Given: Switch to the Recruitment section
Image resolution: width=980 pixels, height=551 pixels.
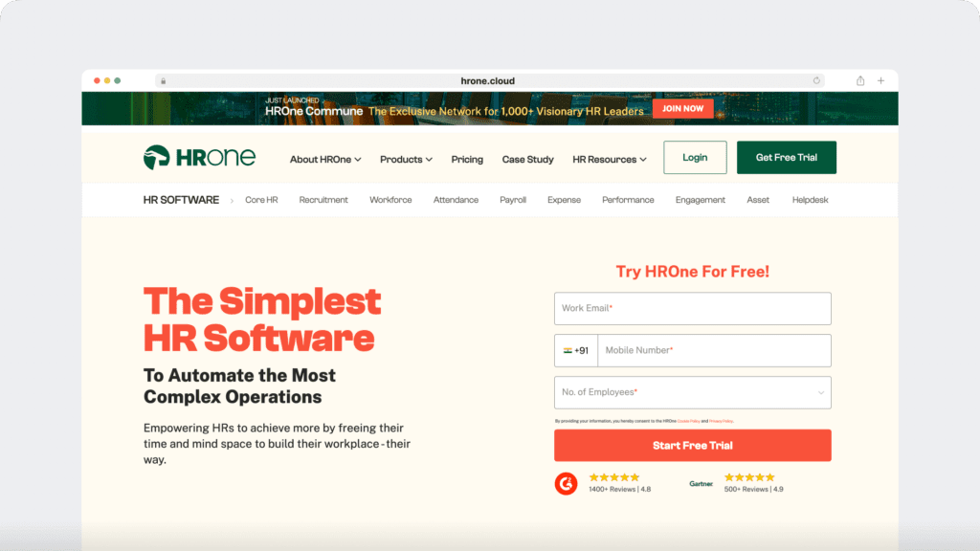Looking at the screenshot, I should [x=323, y=200].
